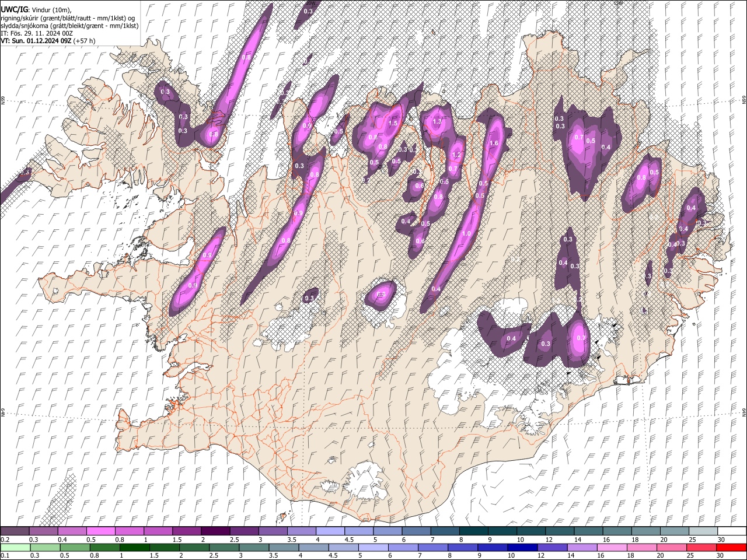Image resolution: width=747 pixels, height=560 pixels.
Task: Select the very dark purple 2 swatch
Action: (215, 531)
